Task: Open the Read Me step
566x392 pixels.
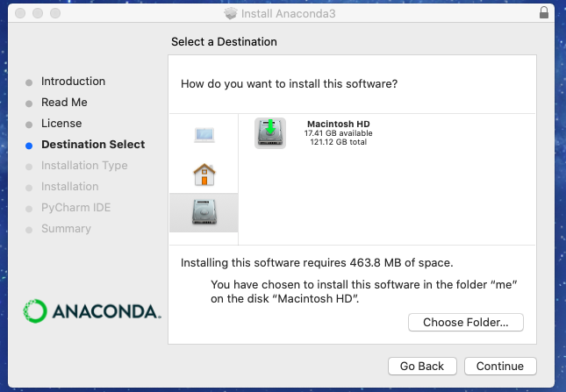Action: tap(64, 103)
